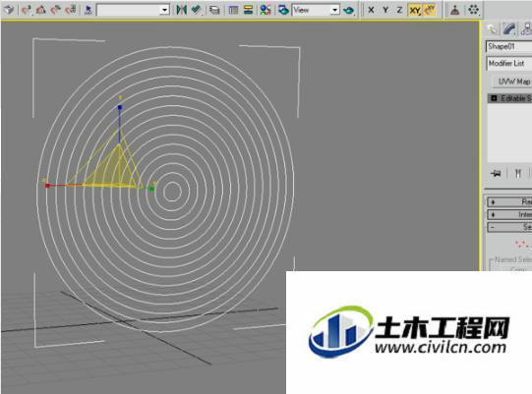
Task: Restrict to X axis
Action: [371, 10]
